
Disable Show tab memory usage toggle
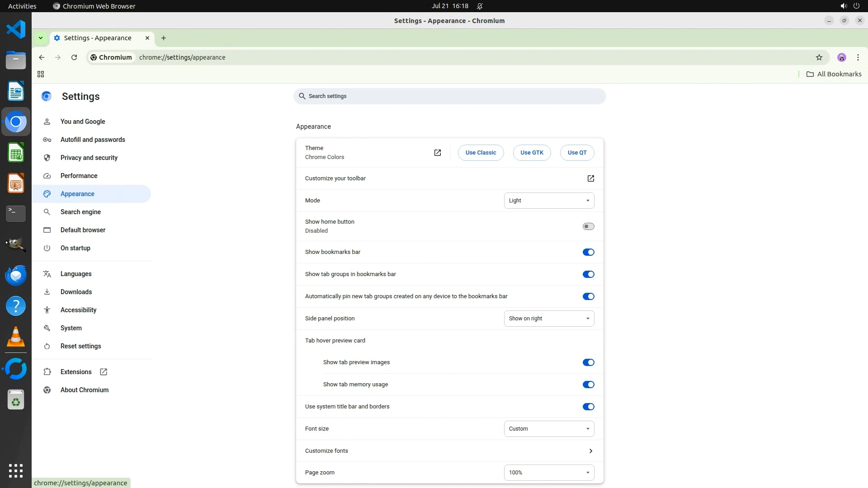pos(588,385)
